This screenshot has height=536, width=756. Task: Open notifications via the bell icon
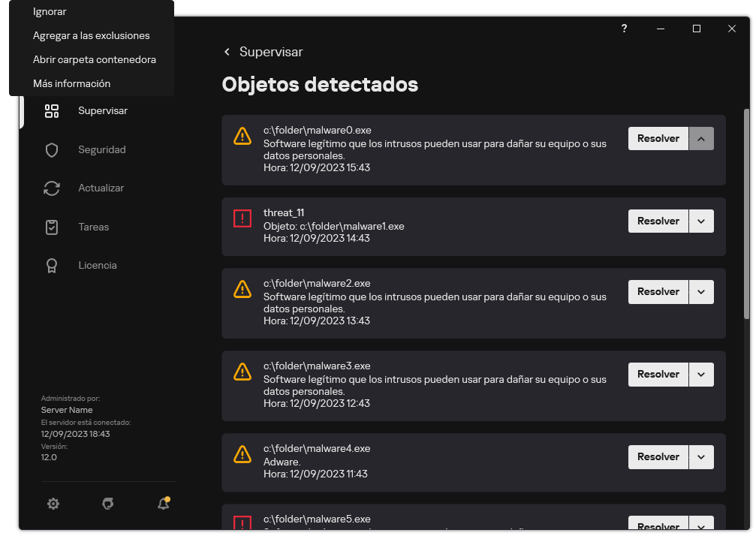coord(163,504)
